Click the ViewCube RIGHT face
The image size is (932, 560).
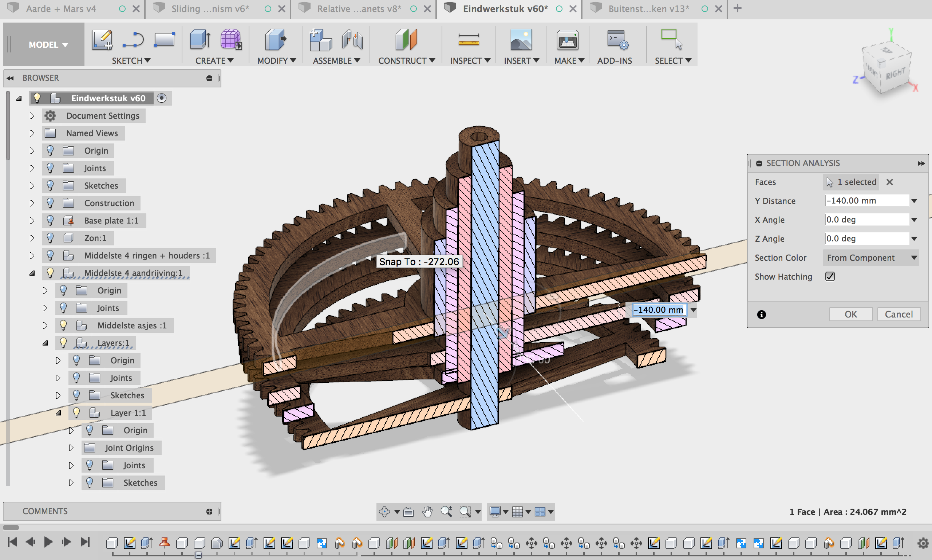895,73
